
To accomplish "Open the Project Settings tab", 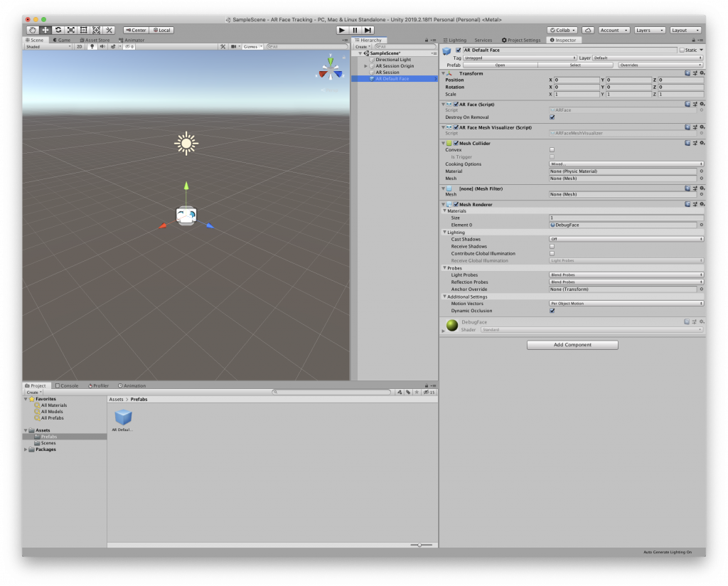I will coord(521,41).
